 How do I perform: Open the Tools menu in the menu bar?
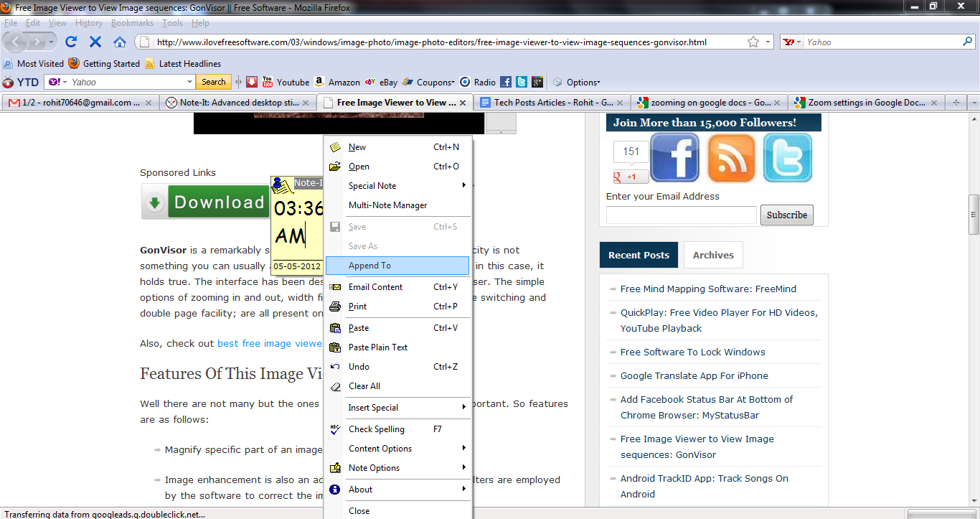click(x=172, y=23)
